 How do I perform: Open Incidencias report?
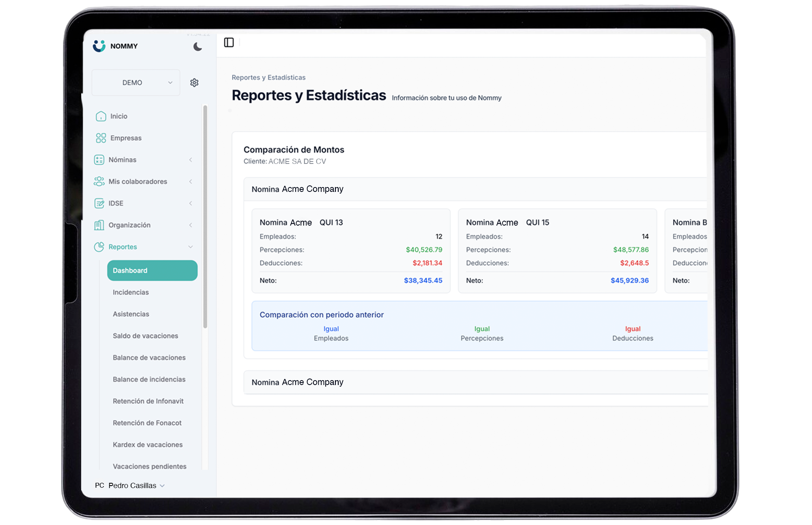[x=131, y=293]
